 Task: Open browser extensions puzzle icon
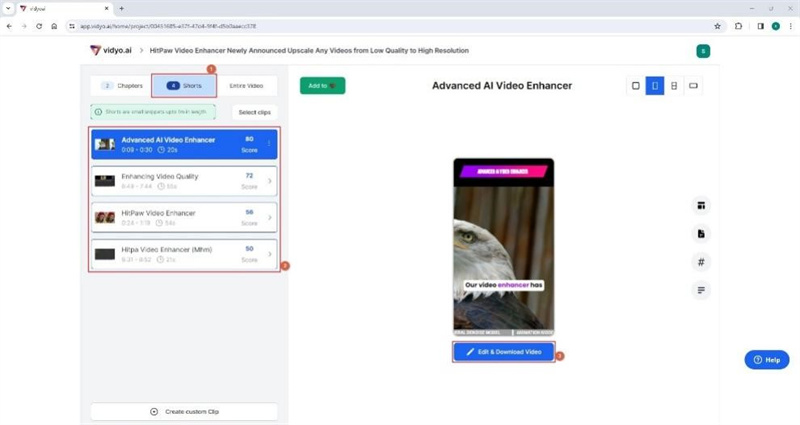(738, 26)
